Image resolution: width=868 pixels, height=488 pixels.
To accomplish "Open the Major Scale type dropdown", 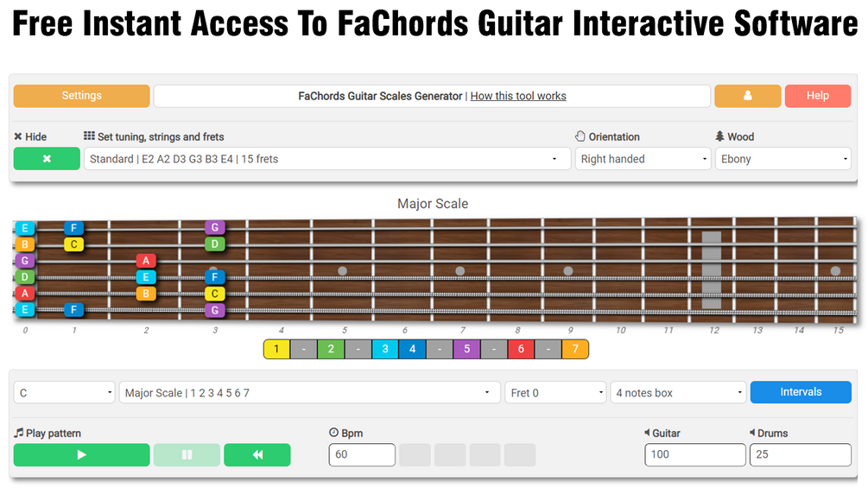I will pyautogui.click(x=309, y=393).
